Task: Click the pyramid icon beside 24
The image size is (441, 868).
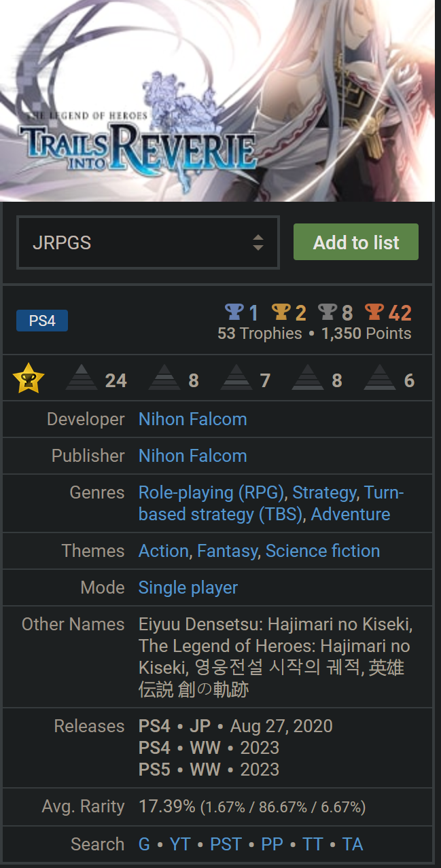Action: [82, 378]
